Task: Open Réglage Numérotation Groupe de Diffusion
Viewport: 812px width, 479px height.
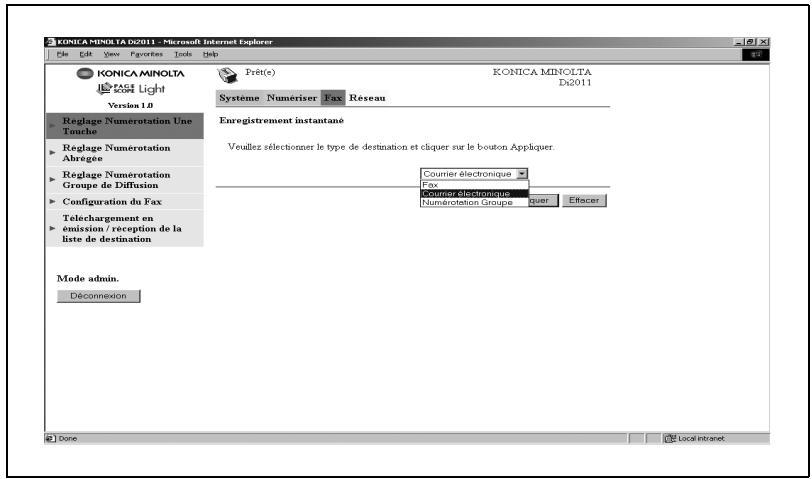Action: [x=125, y=180]
